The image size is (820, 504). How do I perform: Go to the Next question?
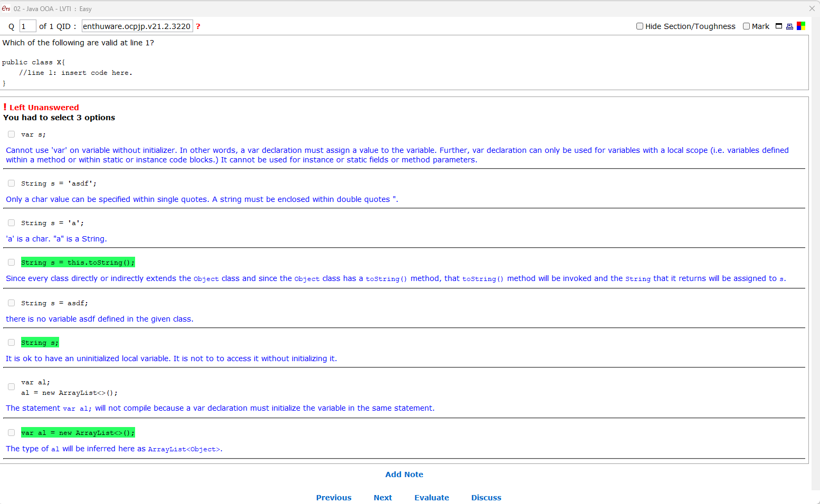(383, 498)
